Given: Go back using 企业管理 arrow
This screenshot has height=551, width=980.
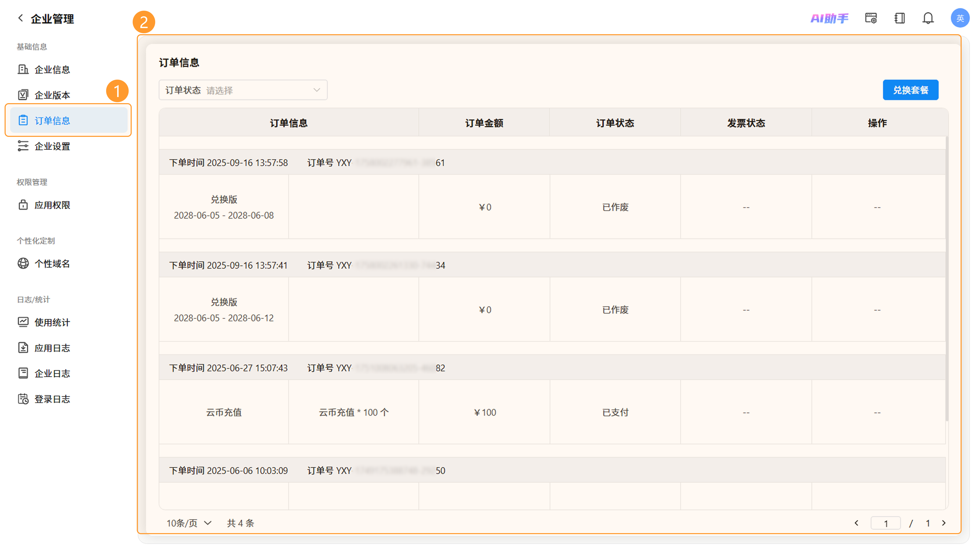Looking at the screenshot, I should (20, 18).
